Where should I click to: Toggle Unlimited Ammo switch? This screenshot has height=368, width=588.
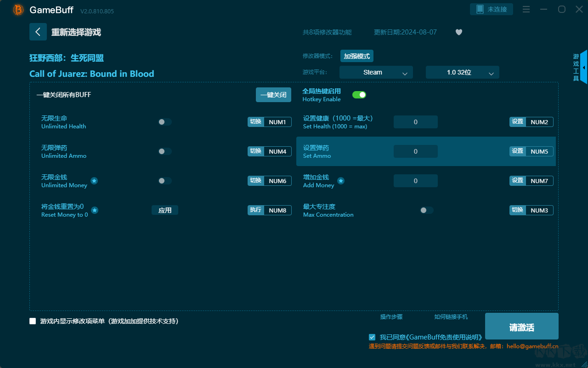pyautogui.click(x=165, y=151)
